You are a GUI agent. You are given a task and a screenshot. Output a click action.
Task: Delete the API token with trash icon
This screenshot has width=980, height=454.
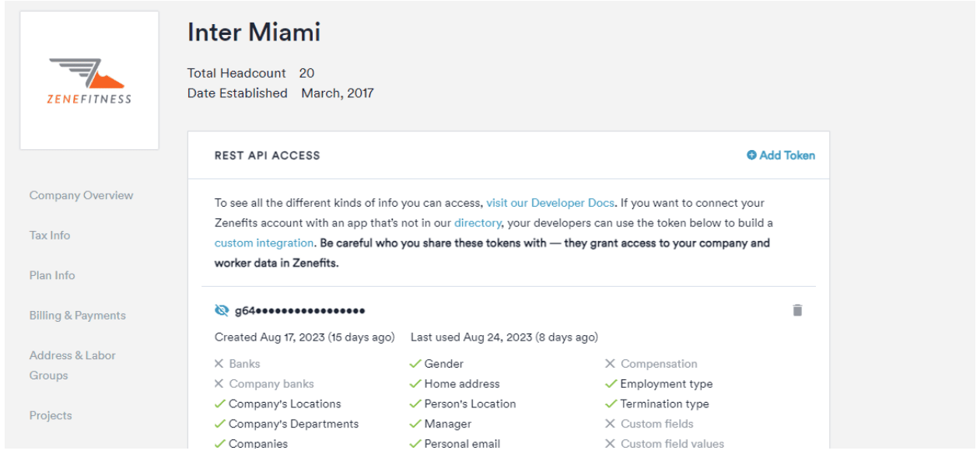click(797, 310)
